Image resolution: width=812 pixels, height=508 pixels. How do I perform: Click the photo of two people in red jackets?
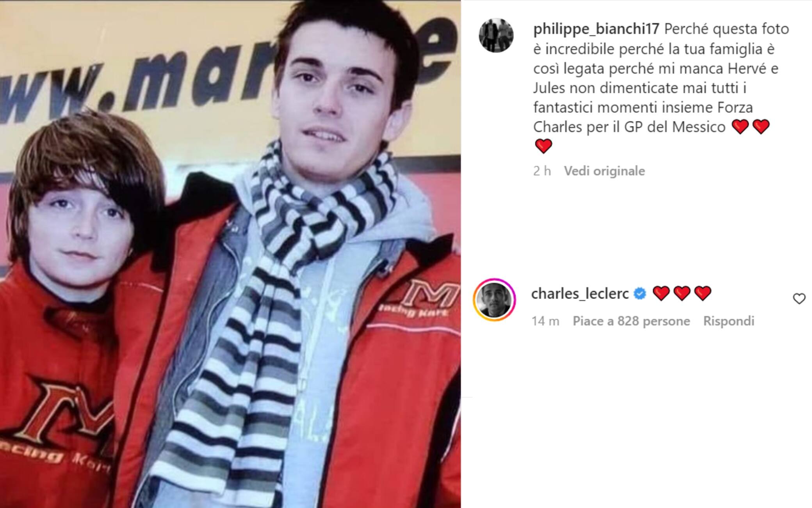pyautogui.click(x=230, y=254)
